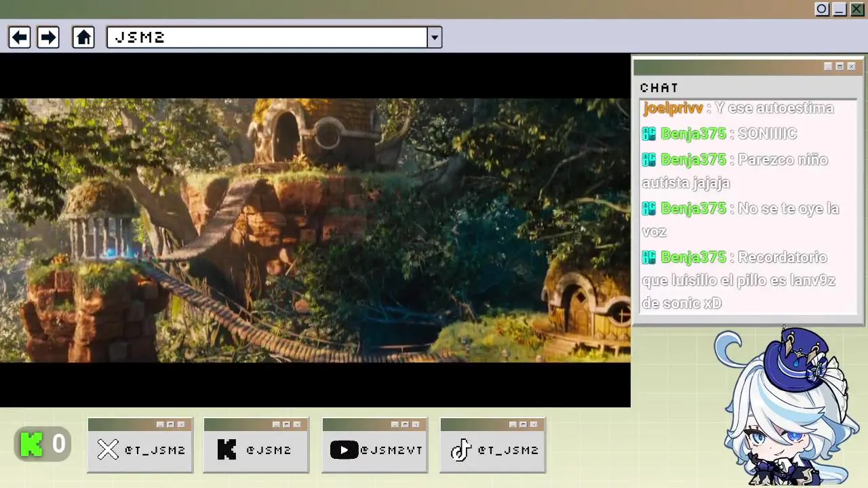Open the address bar dropdown arrow
This screenshot has height=488, width=868.
[x=435, y=37]
